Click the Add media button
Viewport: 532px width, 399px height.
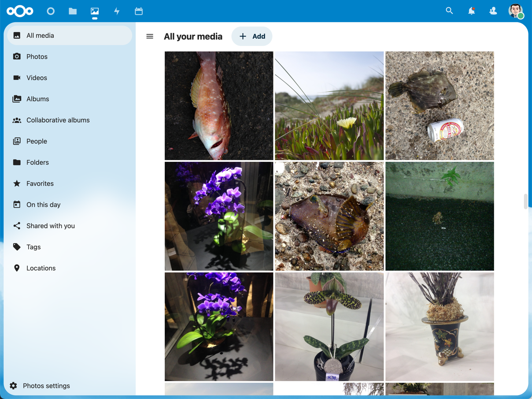pos(252,37)
